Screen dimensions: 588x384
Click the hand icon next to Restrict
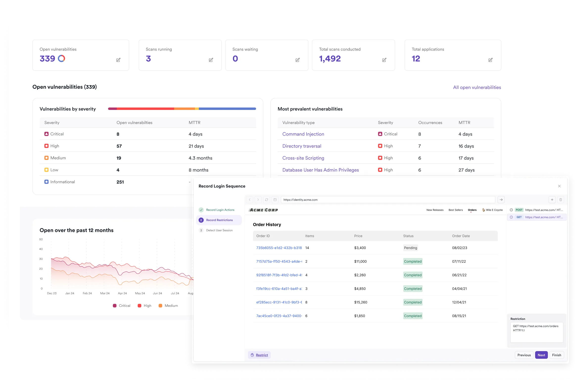click(x=252, y=355)
